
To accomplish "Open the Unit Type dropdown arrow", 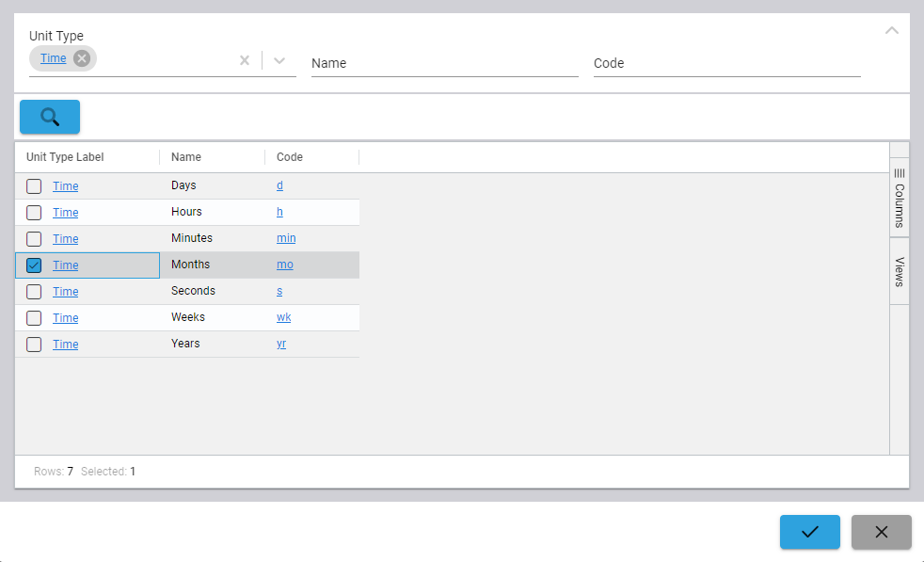I will [279, 60].
